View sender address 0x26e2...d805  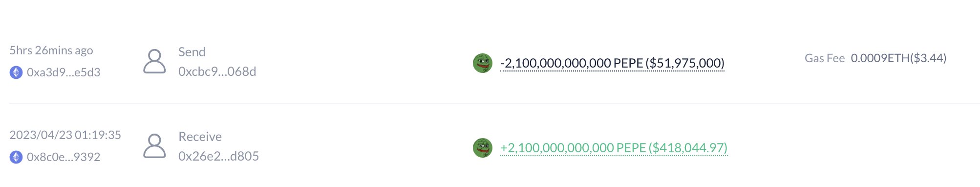218,156
